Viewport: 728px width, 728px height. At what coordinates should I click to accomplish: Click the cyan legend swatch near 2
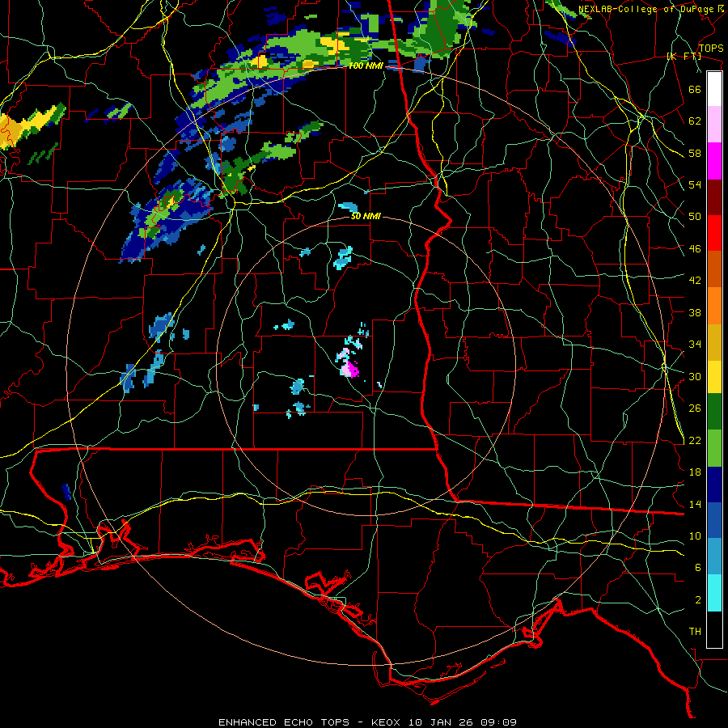[x=714, y=593]
